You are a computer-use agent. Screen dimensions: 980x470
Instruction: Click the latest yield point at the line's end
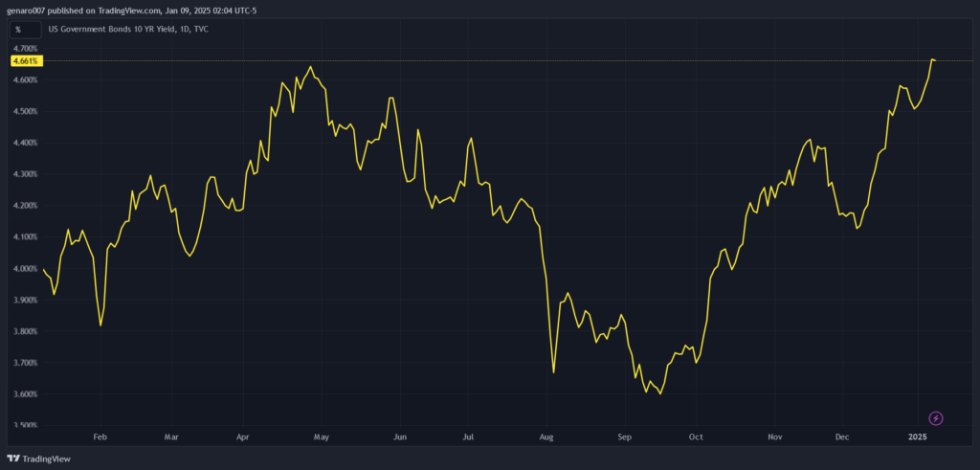point(933,60)
